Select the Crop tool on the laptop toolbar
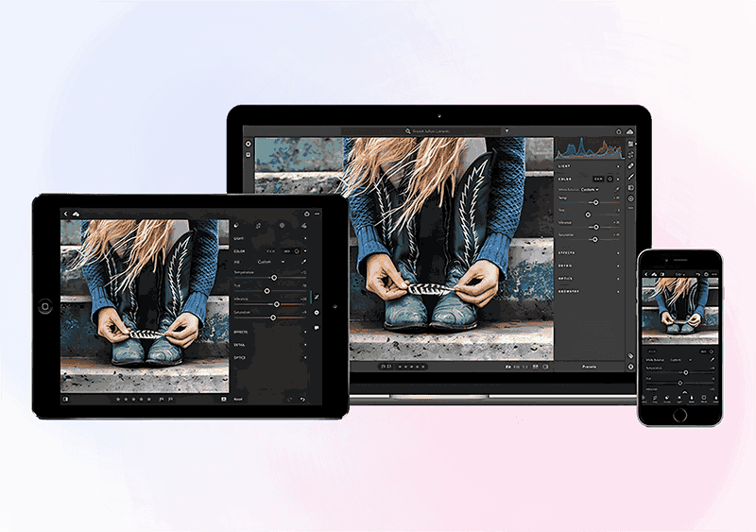This screenshot has width=756, height=532. tap(630, 154)
